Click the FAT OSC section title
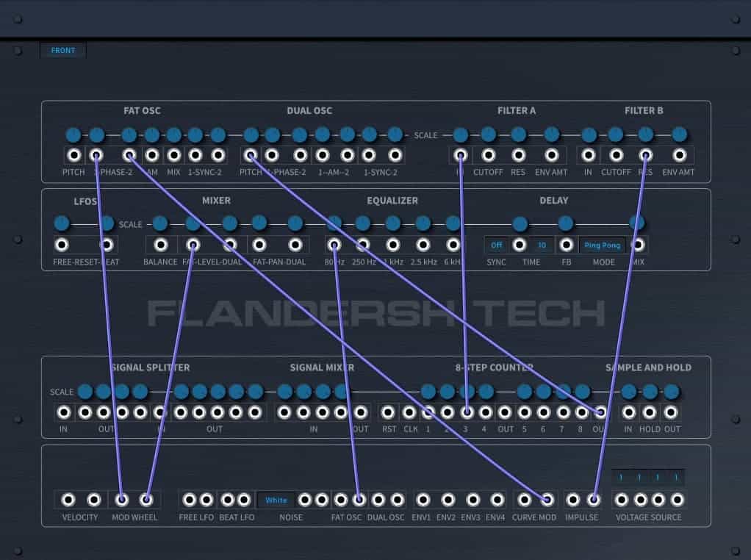Viewport: 751px width, 560px height. coord(142,111)
